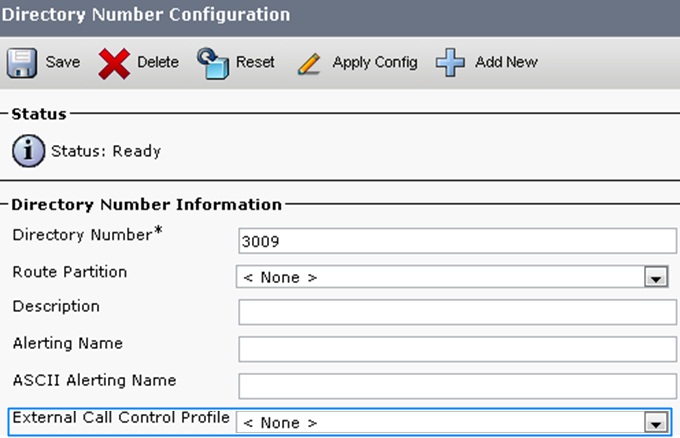The width and height of the screenshot is (680, 438).
Task: Click the Status information icon
Action: [28, 151]
